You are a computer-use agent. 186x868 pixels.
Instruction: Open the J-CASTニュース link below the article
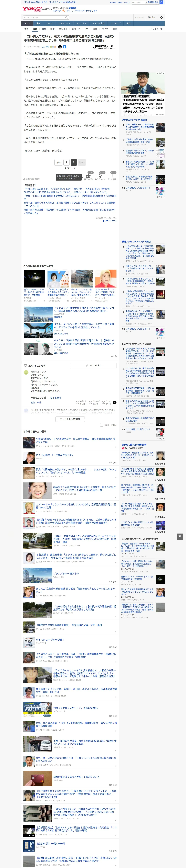(x=110, y=221)
